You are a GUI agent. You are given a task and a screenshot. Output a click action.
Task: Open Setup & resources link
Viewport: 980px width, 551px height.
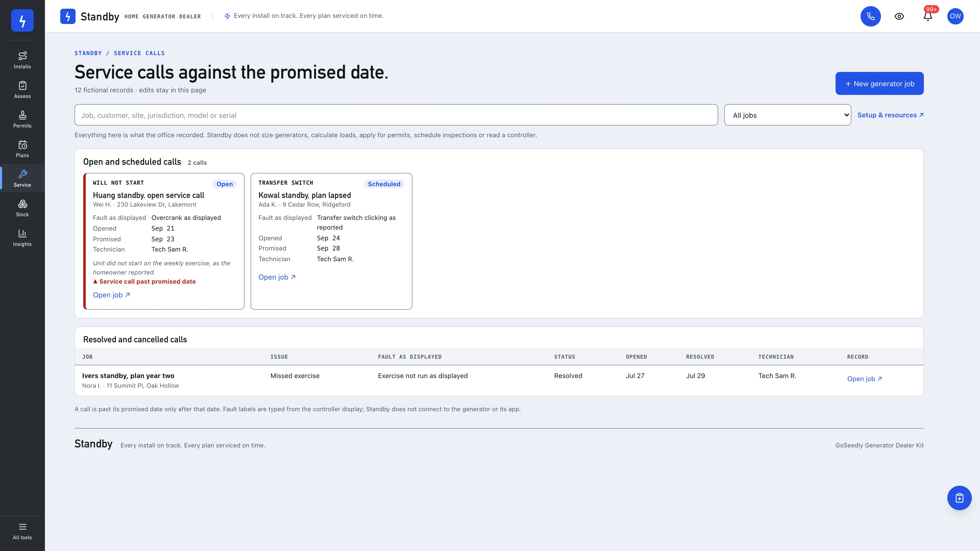[890, 115]
